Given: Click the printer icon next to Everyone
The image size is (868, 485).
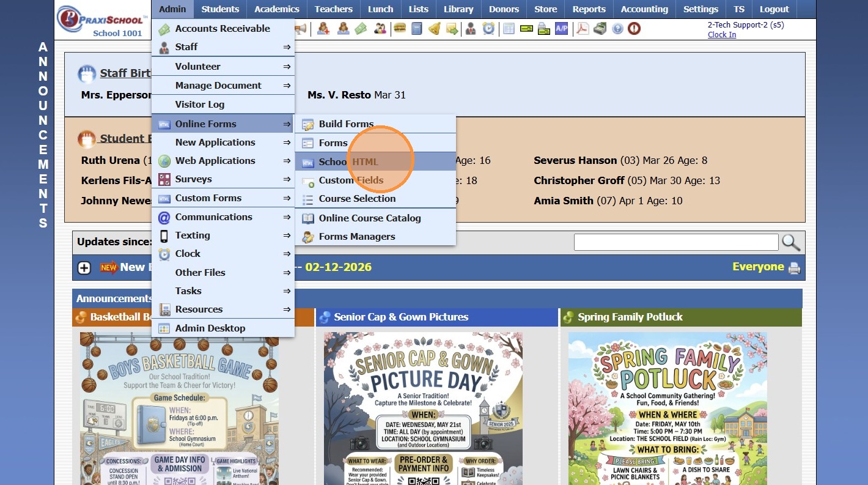Looking at the screenshot, I should (x=794, y=268).
